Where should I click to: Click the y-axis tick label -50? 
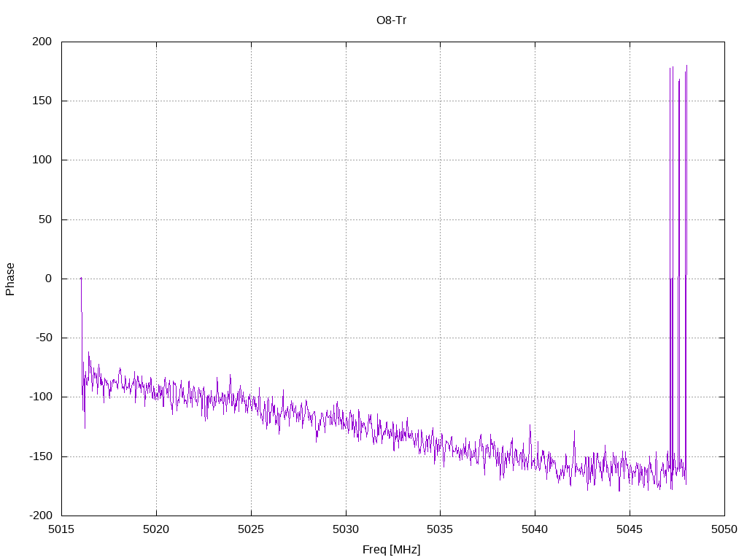(x=43, y=338)
